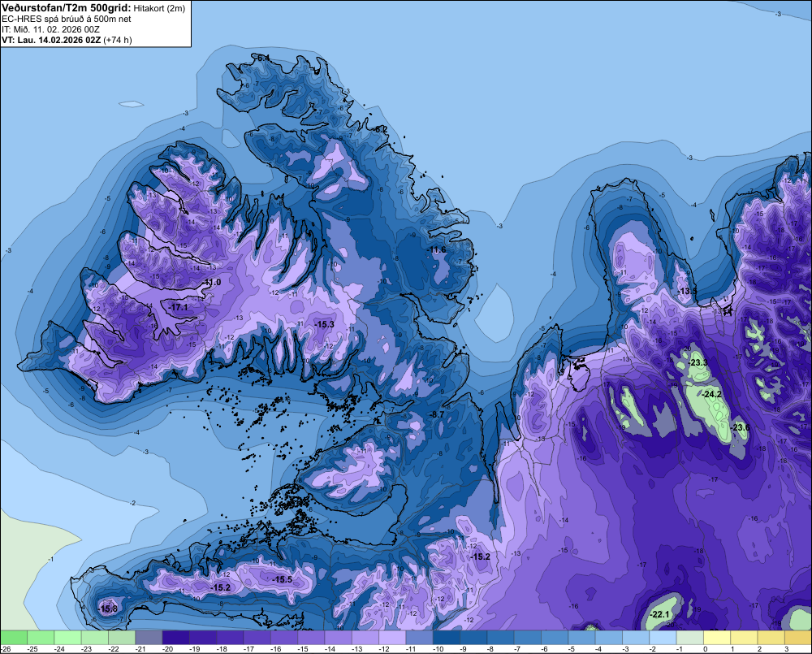Click the -17.1 temperature value in Westfjords
Viewport: 812px width, 654px height.
coord(178,307)
